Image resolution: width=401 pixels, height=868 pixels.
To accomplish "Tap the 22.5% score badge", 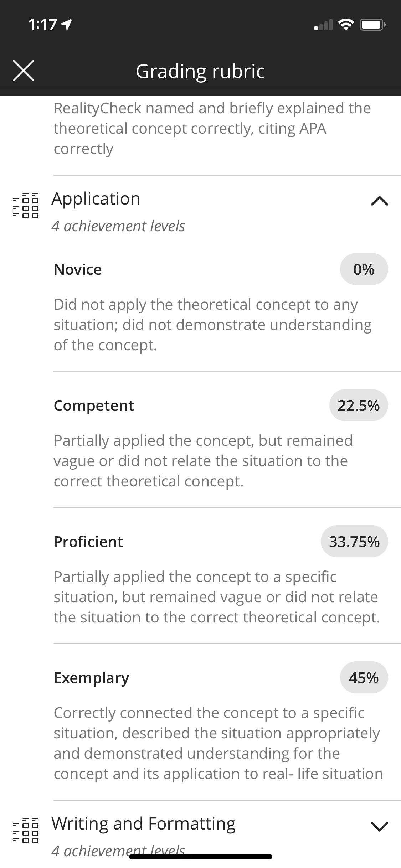I will [359, 405].
